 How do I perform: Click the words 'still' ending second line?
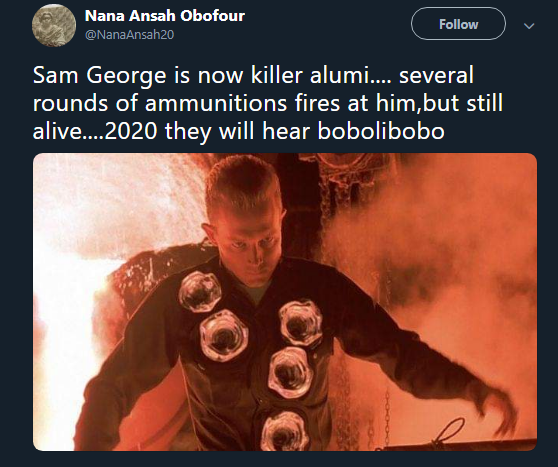click(485, 103)
